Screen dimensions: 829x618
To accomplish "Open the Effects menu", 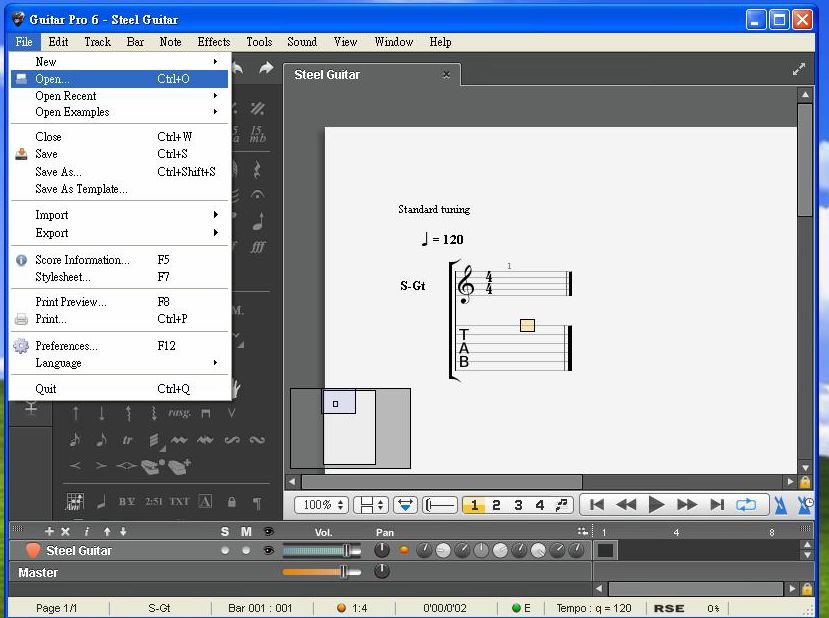I will [214, 42].
